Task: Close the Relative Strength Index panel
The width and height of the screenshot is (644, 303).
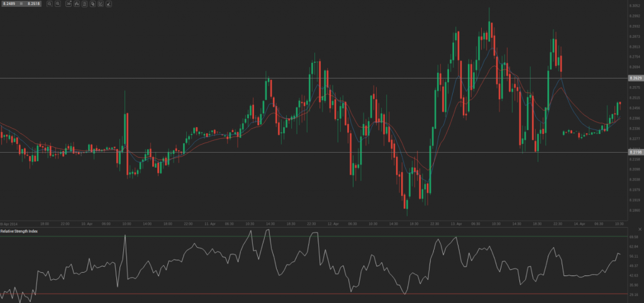Action: click(x=639, y=229)
